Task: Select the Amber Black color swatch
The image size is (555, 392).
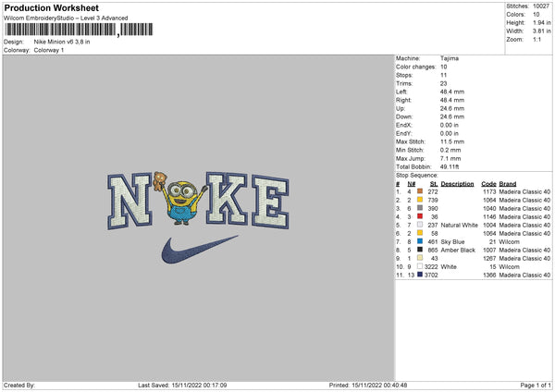Action: point(420,250)
